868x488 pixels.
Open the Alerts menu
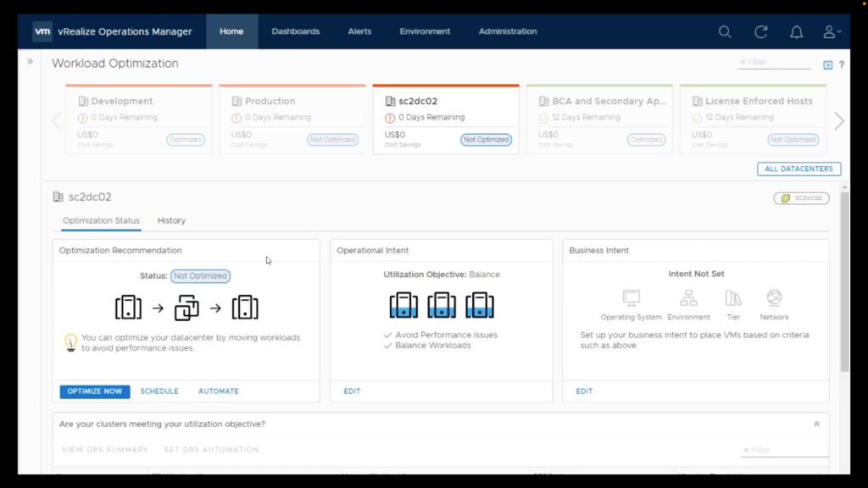pos(359,31)
